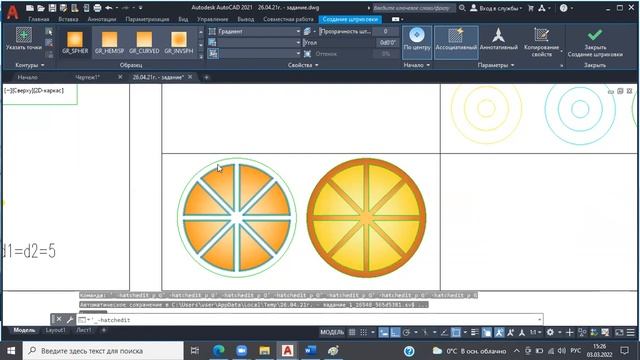Click Open folder icon in quick access toolbar
The width and height of the screenshot is (640, 360).
41,8
